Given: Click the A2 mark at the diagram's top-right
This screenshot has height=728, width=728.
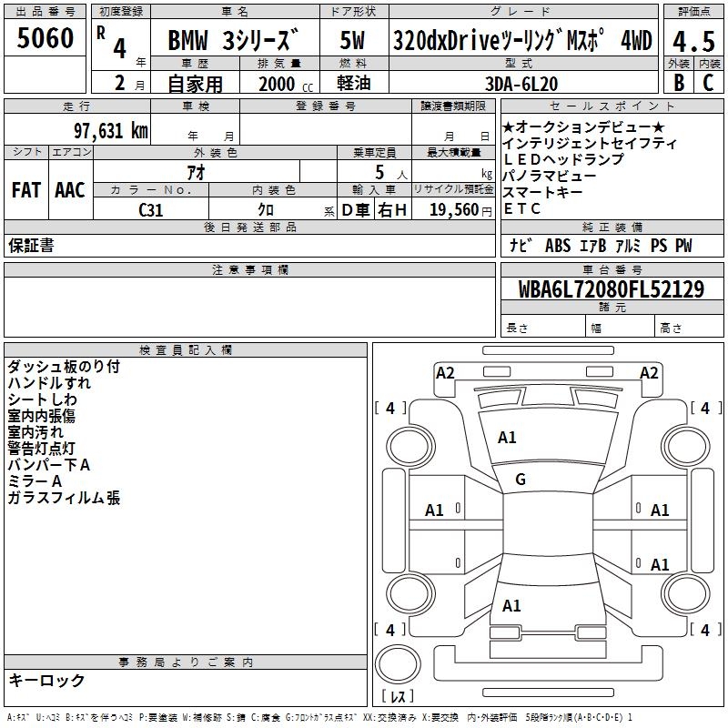Looking at the screenshot, I should pyautogui.click(x=649, y=372).
